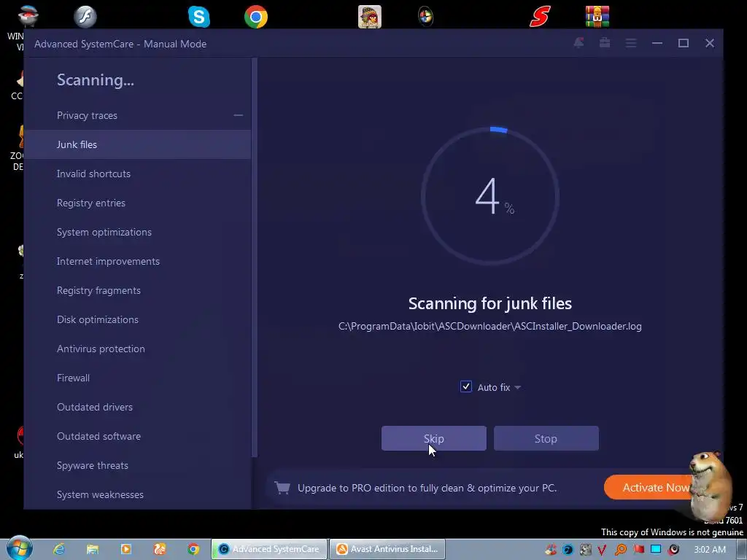Viewport: 747px width, 560px height.
Task: Select Registry fragments item
Action: (137, 290)
